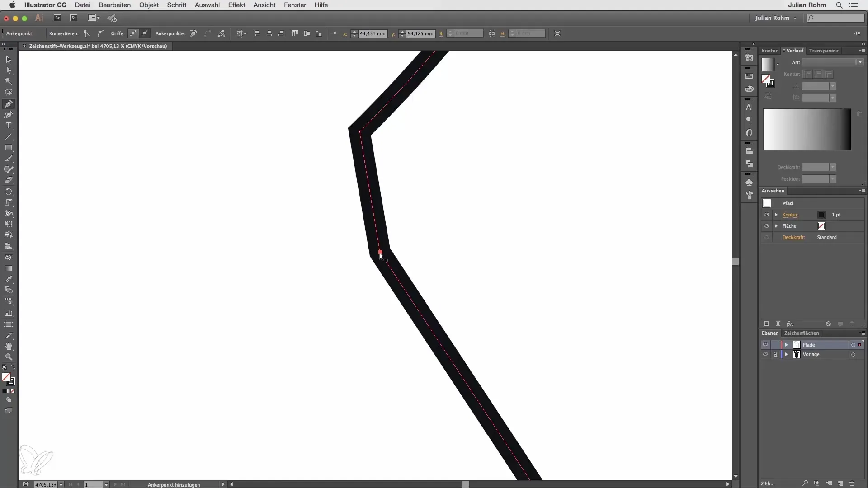868x488 pixels.
Task: Swap fill and stroke in toolbar
Action: point(13,367)
